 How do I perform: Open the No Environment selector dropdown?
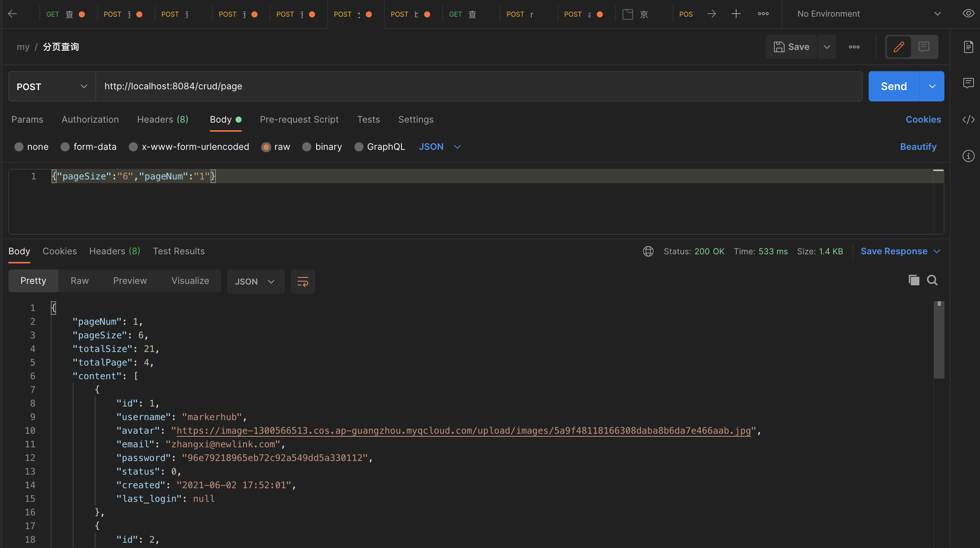pyautogui.click(x=868, y=14)
